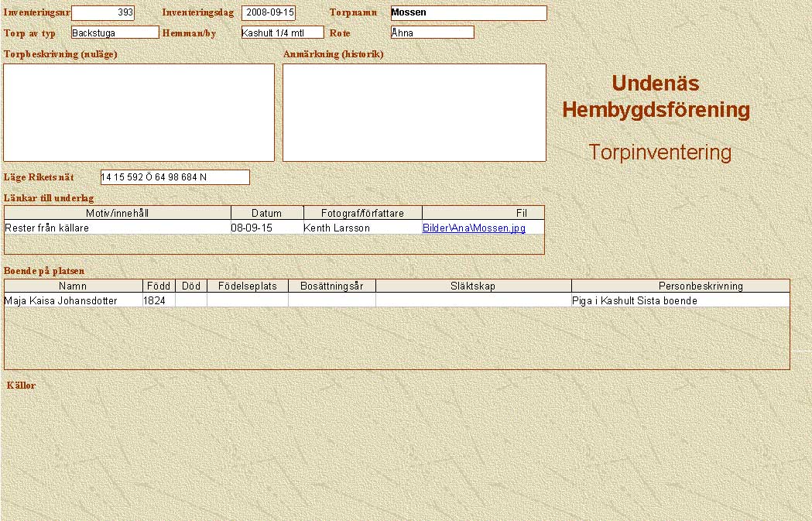Screen dimensions: 812x521
Task: Select the Rester från källare cell
Action: (x=47, y=228)
